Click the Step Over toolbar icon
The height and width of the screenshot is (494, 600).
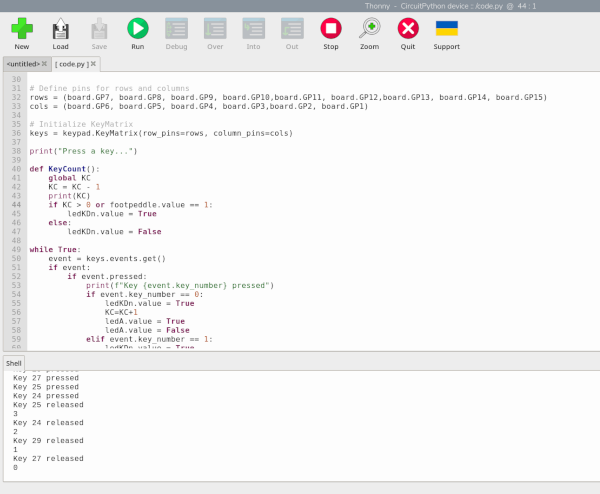click(215, 29)
